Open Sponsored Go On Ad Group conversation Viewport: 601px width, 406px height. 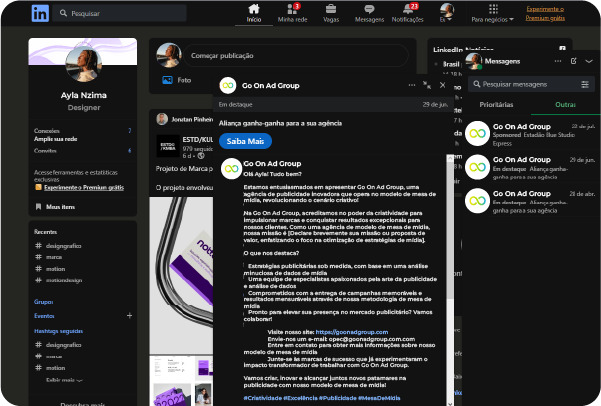coord(530,132)
